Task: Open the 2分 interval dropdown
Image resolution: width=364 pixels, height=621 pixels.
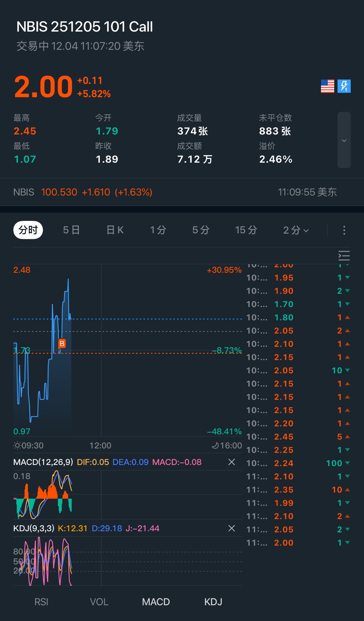Action: [x=296, y=230]
